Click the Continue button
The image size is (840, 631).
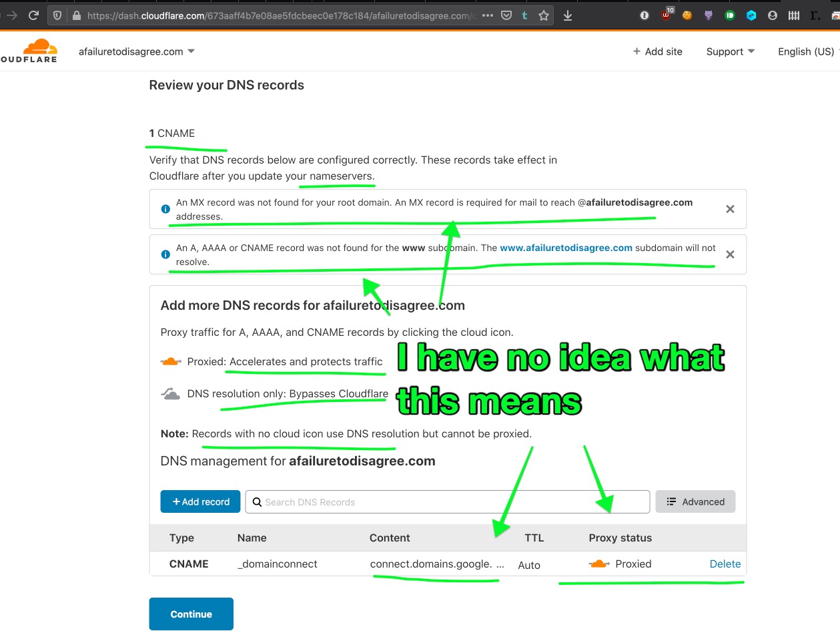(x=191, y=614)
